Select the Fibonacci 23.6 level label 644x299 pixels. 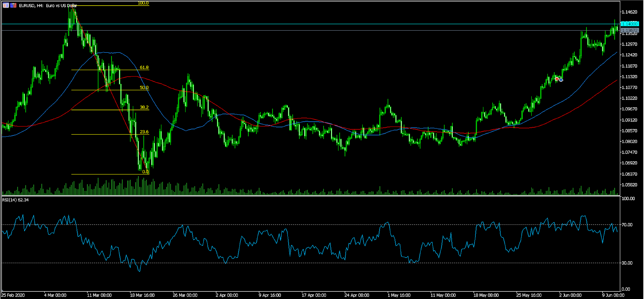(x=144, y=132)
